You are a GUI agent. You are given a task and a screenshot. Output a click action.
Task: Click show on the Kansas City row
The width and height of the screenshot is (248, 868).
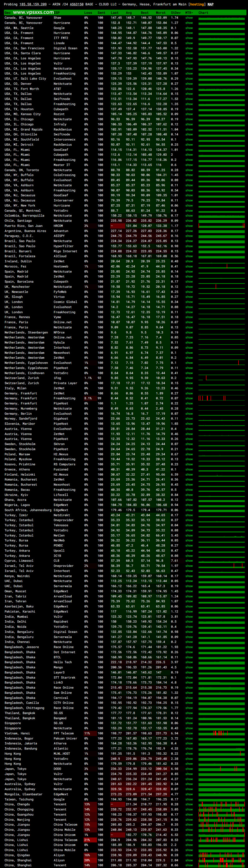pyautogui.click(x=189, y=114)
